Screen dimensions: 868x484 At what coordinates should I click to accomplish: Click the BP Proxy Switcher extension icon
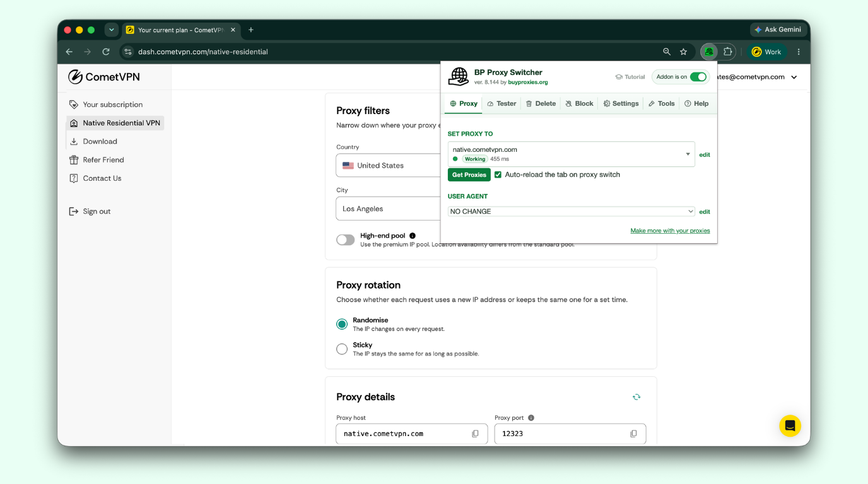click(710, 52)
